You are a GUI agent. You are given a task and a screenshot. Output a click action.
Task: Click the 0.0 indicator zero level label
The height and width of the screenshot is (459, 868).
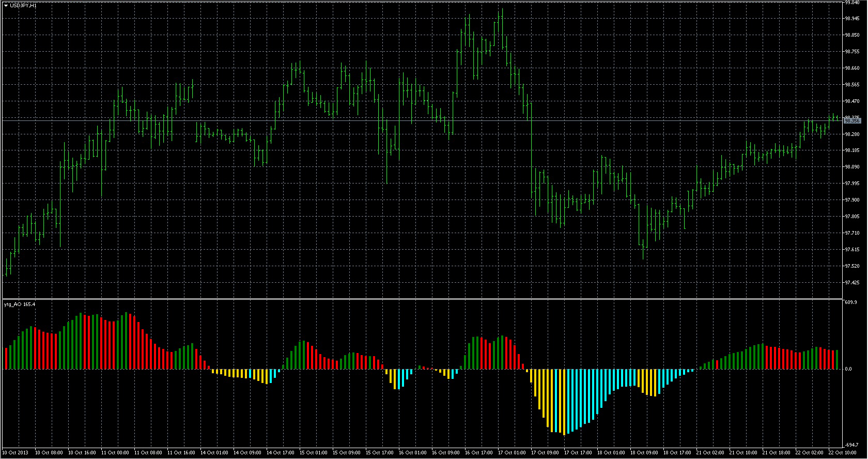click(848, 369)
